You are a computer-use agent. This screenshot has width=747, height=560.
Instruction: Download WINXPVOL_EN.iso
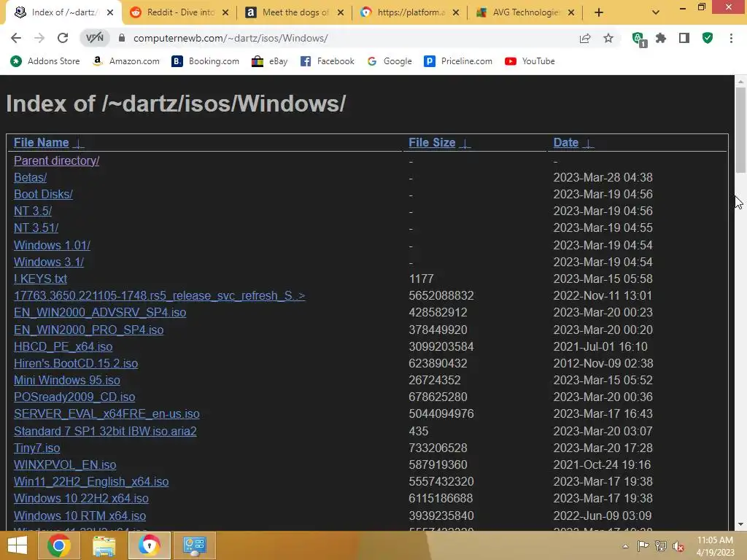65,464
